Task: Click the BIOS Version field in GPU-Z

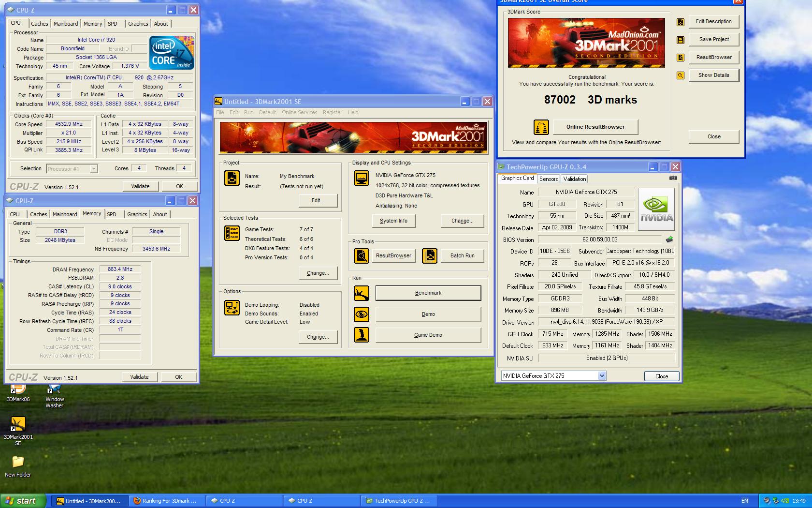Action: (600, 239)
